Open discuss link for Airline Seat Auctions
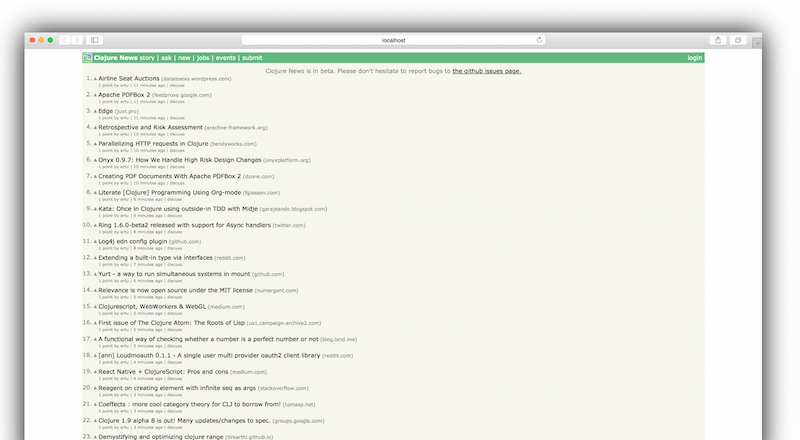800x440 pixels. point(177,85)
